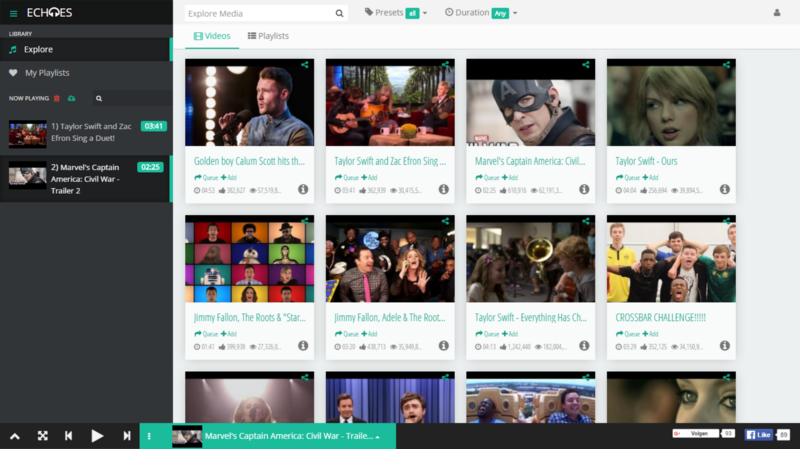This screenshot has height=449, width=800.
Task: Add Golden boy Calum Scott to playlist
Action: [229, 178]
